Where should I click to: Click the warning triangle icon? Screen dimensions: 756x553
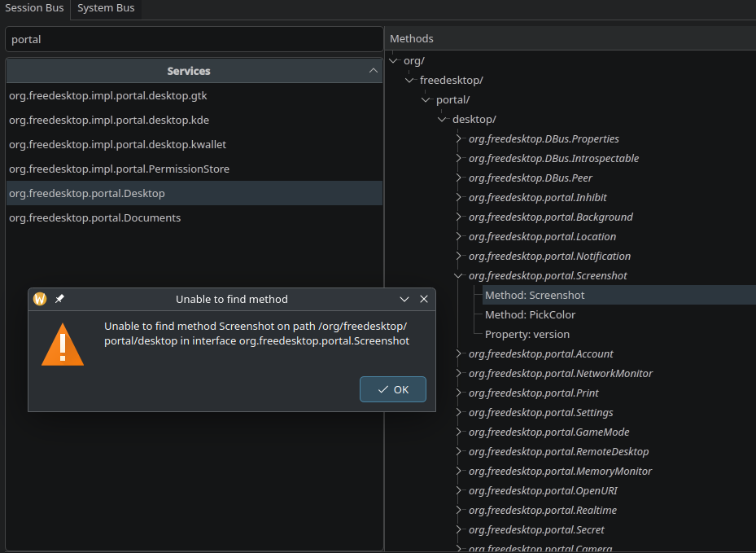coord(63,345)
